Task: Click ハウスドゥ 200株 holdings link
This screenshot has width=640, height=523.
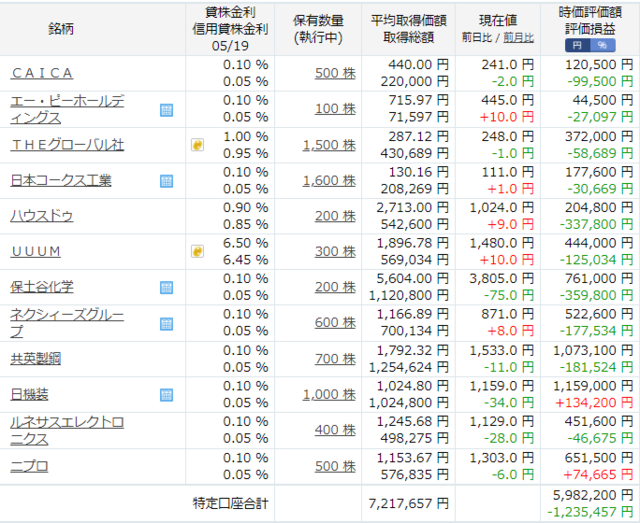Action: (335, 216)
